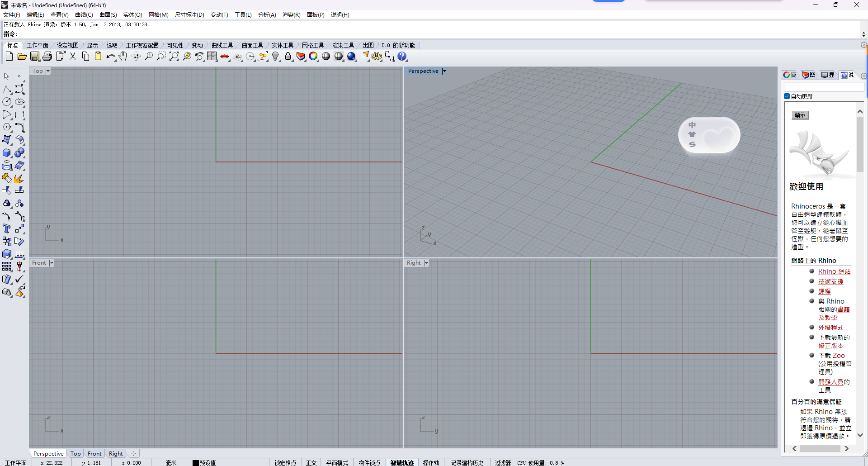This screenshot has width=868, height=466.
Task: Open the Perspective viewport dropdown arrow
Action: click(444, 71)
